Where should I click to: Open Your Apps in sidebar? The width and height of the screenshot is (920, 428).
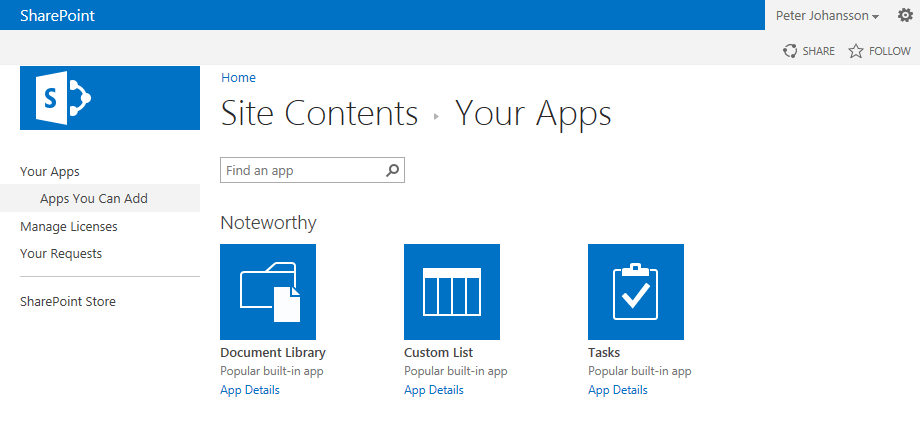50,171
